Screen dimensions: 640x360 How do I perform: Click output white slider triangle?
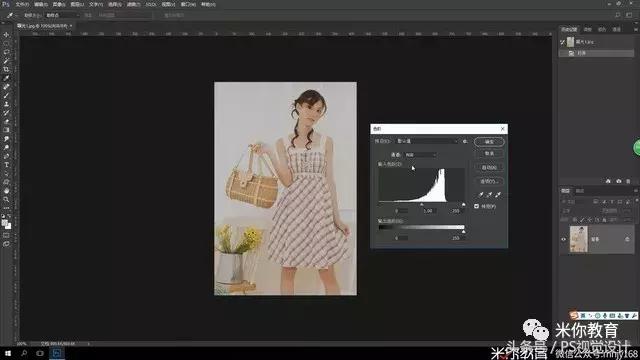(463, 232)
